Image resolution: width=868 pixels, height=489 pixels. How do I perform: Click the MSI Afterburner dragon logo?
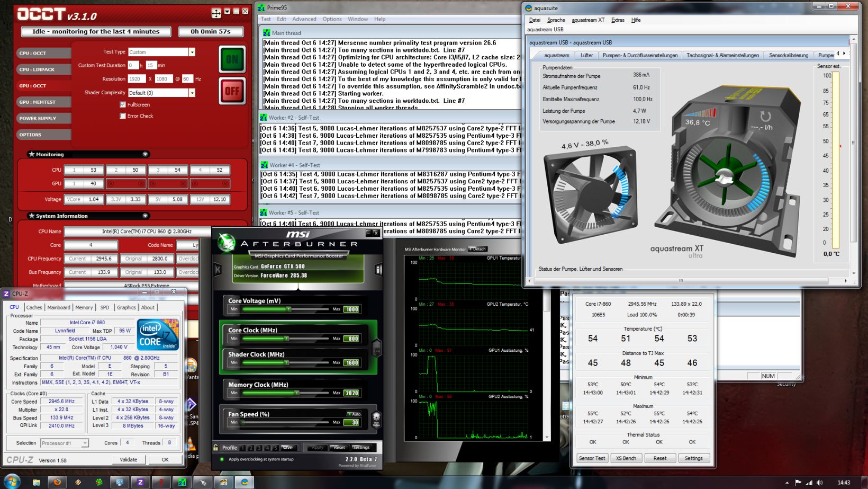pos(227,242)
